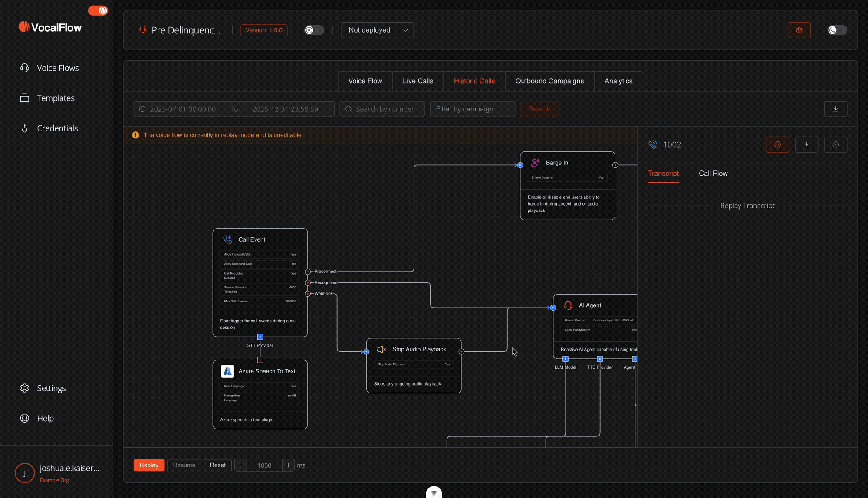Viewport: 868px width, 498px height.
Task: Toggle the pause switch next to version
Action: pyautogui.click(x=314, y=30)
